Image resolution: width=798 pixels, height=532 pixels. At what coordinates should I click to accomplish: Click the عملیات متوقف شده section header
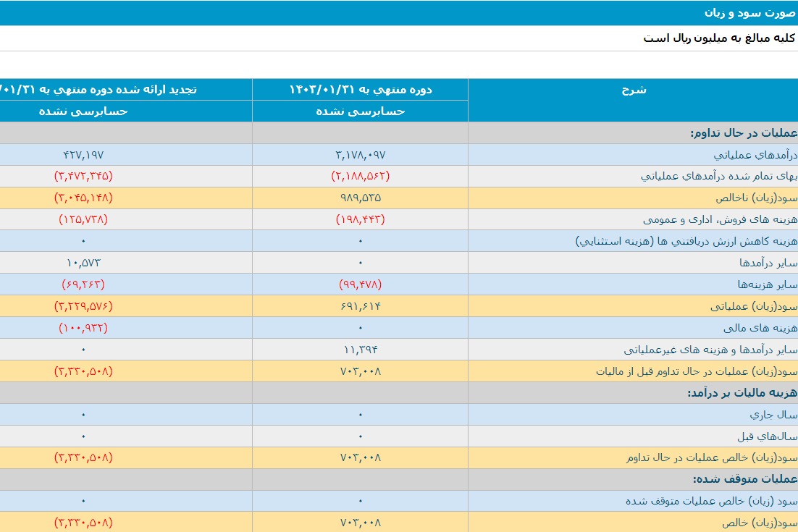point(745,479)
